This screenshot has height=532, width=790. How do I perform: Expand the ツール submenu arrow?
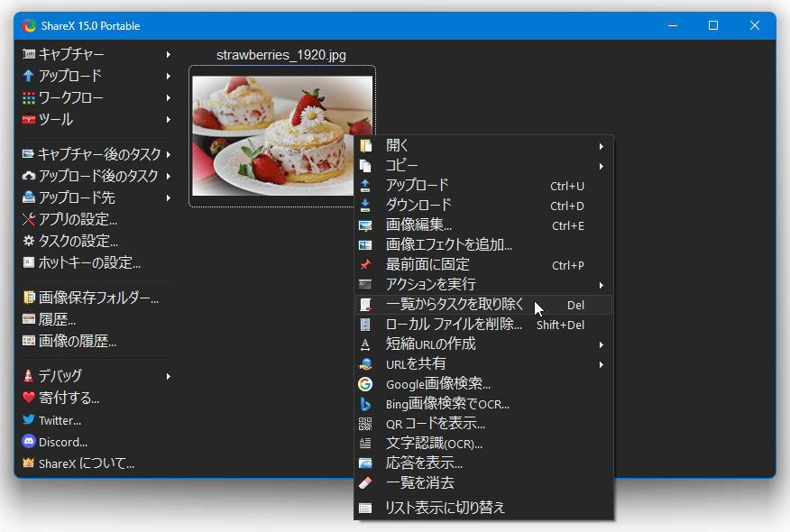(x=169, y=119)
